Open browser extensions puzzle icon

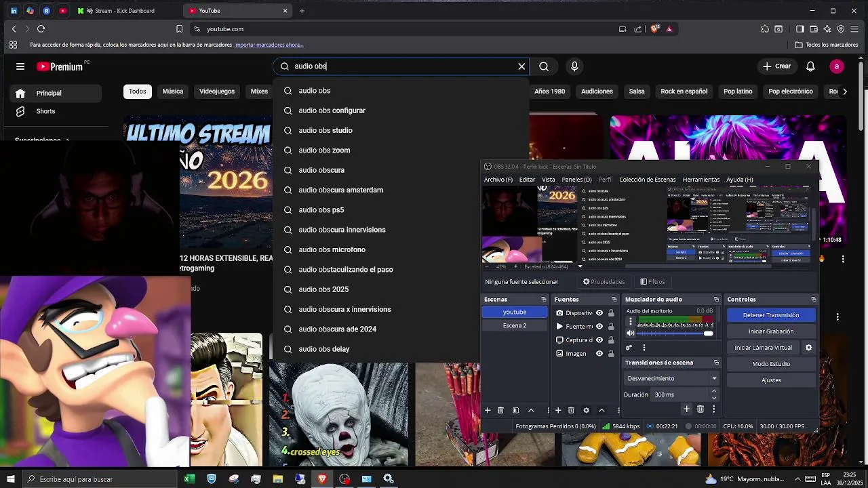pyautogui.click(x=765, y=29)
